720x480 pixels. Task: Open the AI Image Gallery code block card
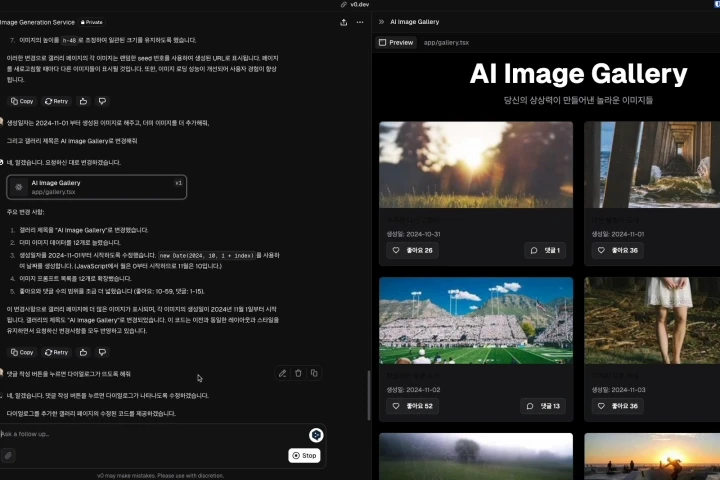[x=96, y=187]
